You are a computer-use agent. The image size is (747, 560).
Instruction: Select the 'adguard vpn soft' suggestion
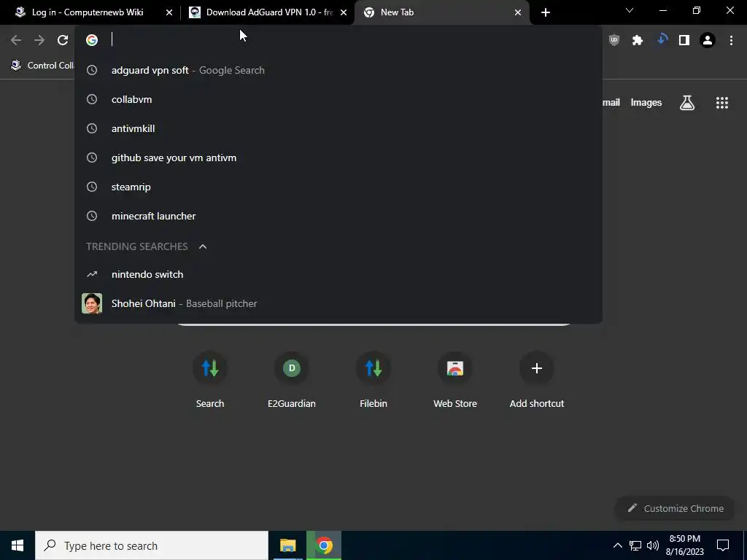click(338, 70)
